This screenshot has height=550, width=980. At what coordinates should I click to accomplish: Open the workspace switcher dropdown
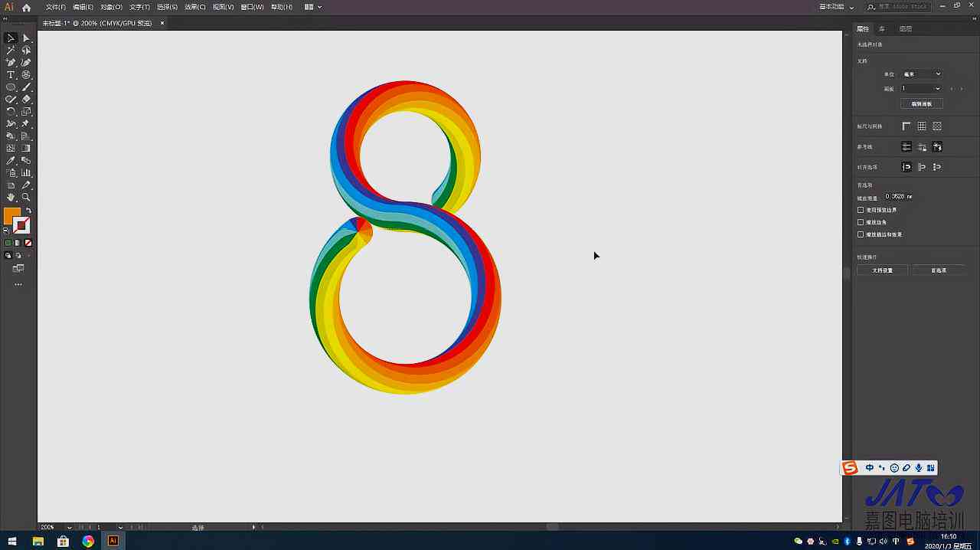point(837,7)
